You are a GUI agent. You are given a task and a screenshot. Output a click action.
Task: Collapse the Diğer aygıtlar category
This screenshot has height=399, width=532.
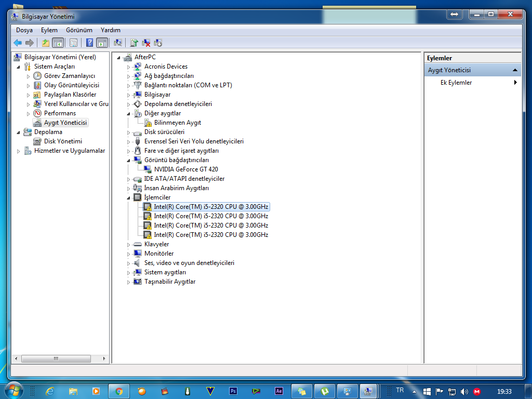[129, 114]
